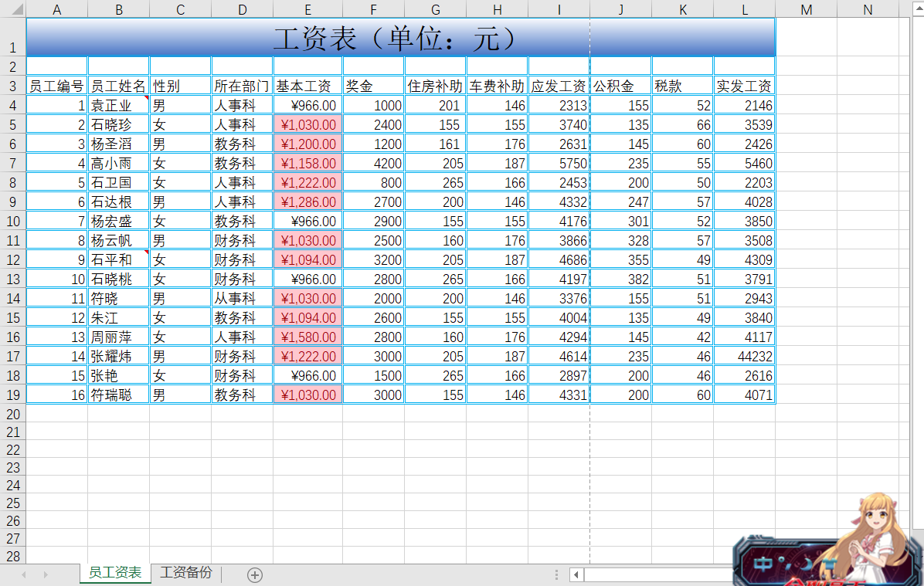The image size is (924, 586).
Task: Click the vertical scrollbar up arrow
Action: pos(918,8)
